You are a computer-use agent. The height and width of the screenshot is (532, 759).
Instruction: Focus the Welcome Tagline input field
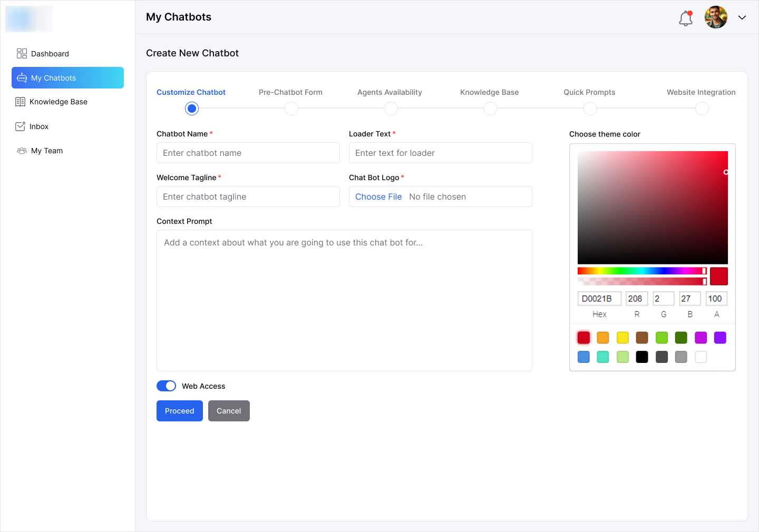coord(248,196)
